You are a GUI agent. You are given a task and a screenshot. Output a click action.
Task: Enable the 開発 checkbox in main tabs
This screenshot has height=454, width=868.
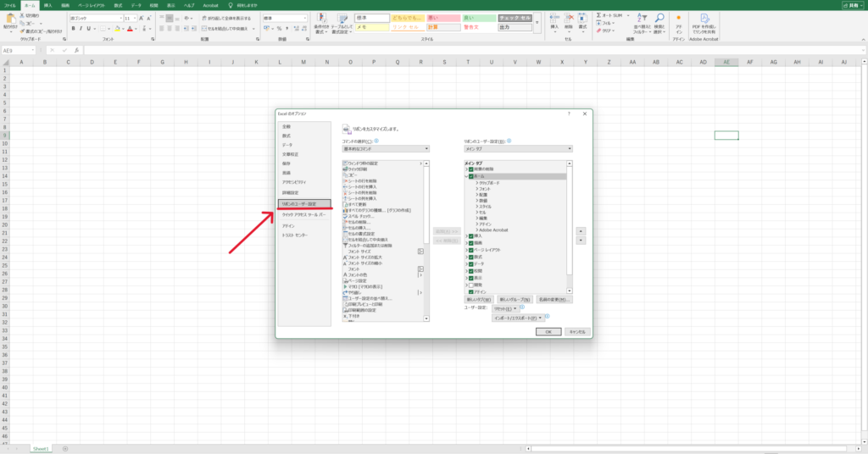pyautogui.click(x=471, y=285)
